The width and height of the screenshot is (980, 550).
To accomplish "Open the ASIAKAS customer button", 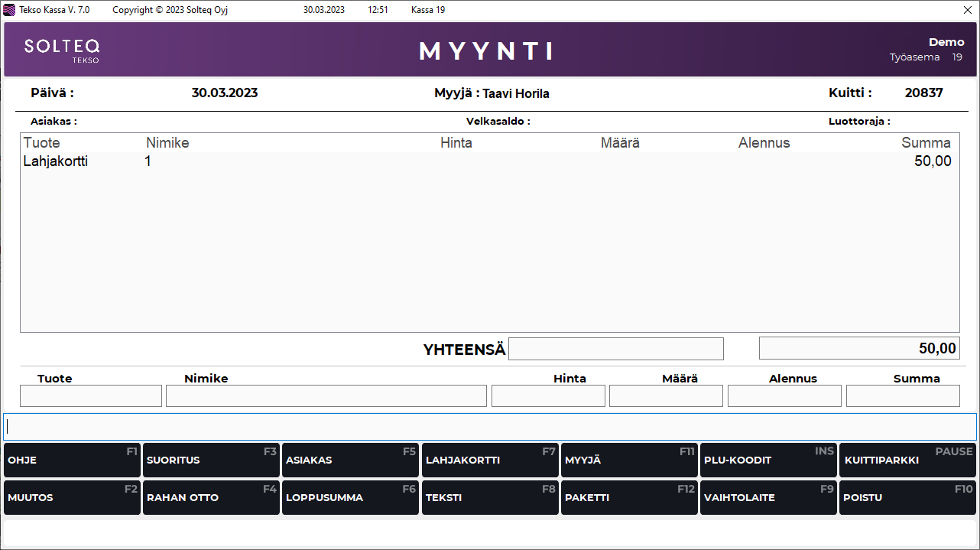I will tap(350, 461).
